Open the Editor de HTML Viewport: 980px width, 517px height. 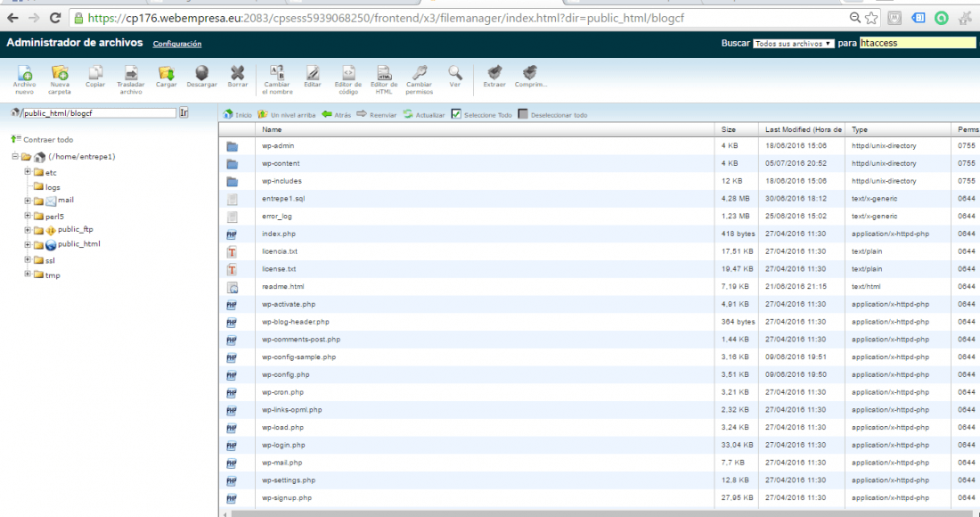384,79
